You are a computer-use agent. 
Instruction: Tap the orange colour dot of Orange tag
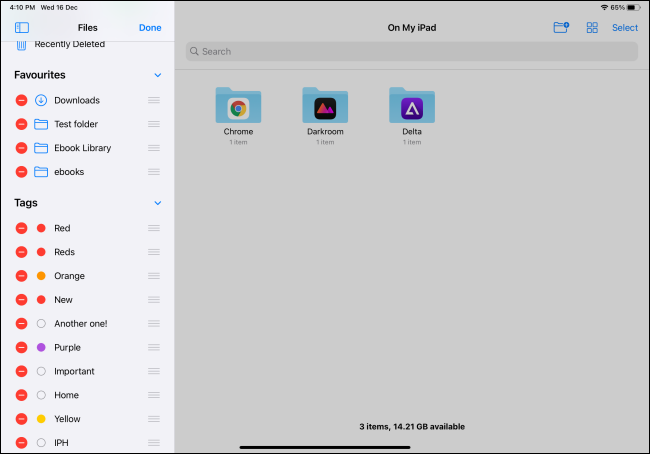pyautogui.click(x=41, y=276)
